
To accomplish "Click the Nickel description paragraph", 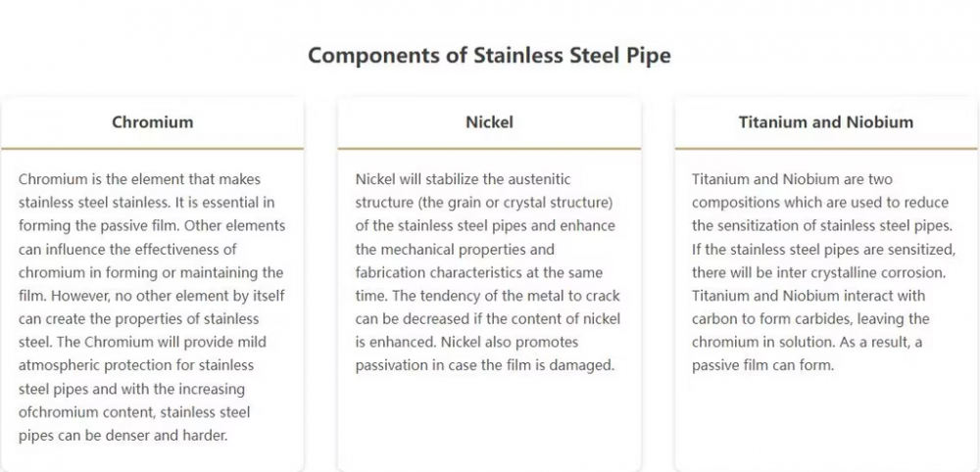I will 488,272.
